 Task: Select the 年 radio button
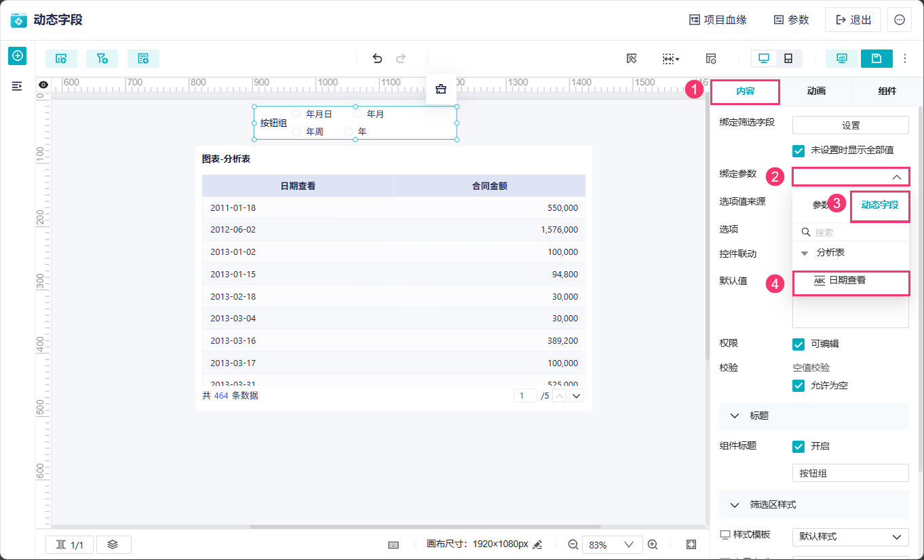pyautogui.click(x=349, y=132)
